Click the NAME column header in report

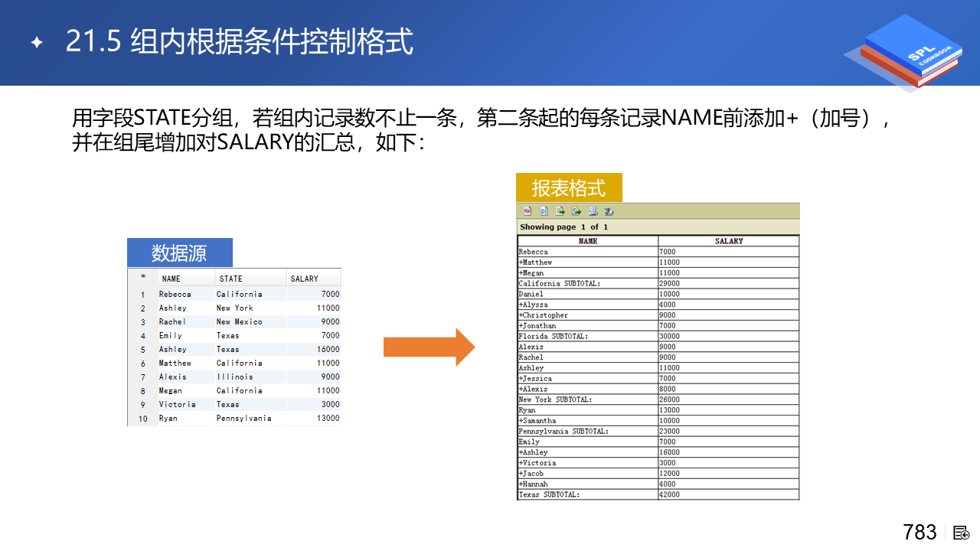point(587,241)
